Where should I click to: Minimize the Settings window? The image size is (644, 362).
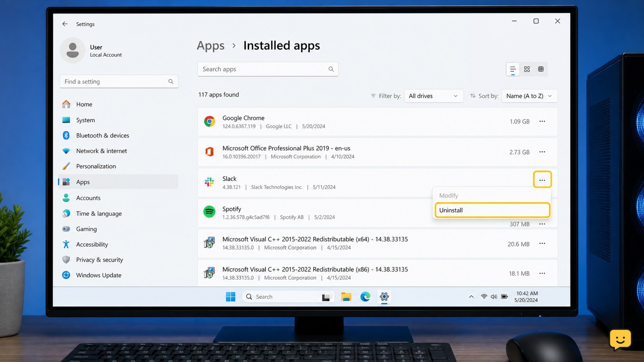(x=514, y=21)
